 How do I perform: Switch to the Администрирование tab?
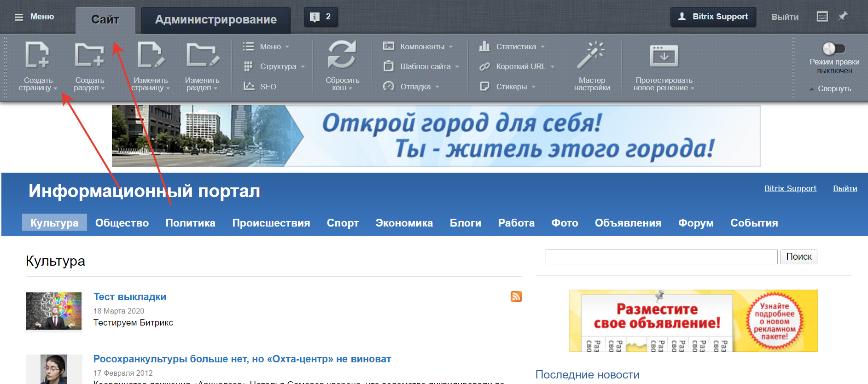point(216,20)
